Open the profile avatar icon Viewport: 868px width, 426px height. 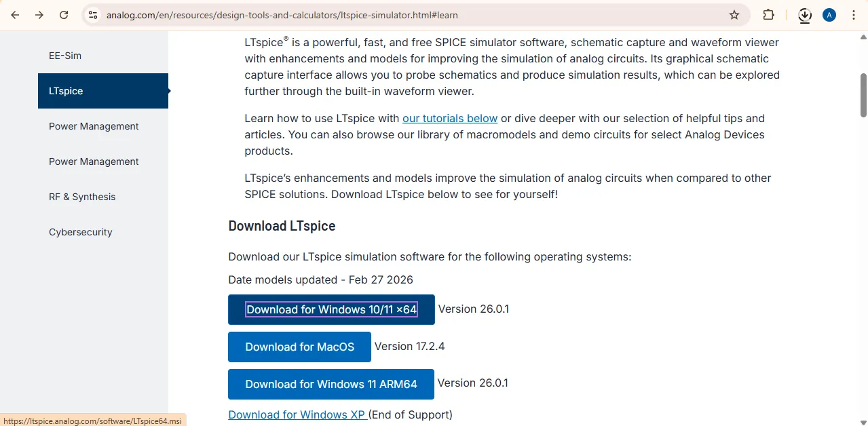(829, 15)
